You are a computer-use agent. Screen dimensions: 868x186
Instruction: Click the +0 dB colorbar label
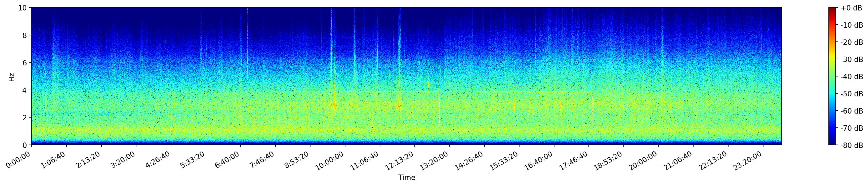click(851, 8)
